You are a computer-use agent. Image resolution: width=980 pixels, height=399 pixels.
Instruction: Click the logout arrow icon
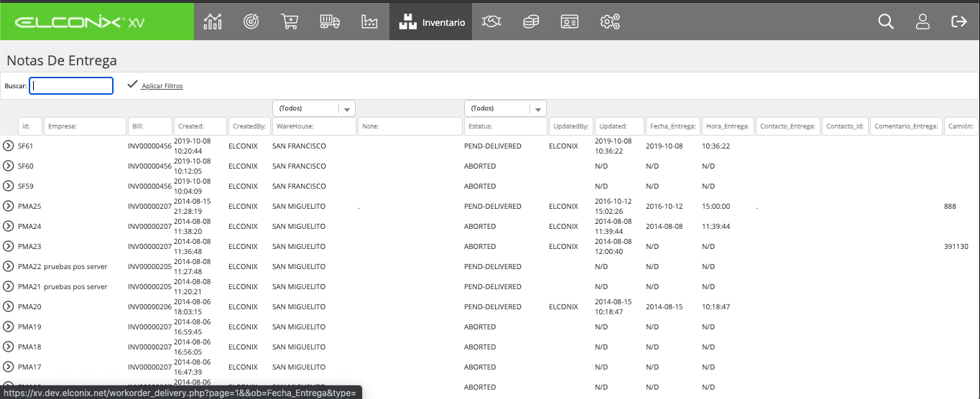(x=959, y=22)
